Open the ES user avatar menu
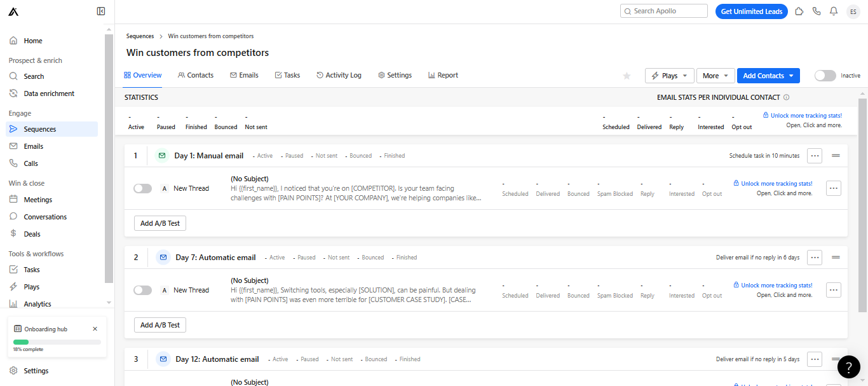This screenshot has width=868, height=386. [853, 11]
